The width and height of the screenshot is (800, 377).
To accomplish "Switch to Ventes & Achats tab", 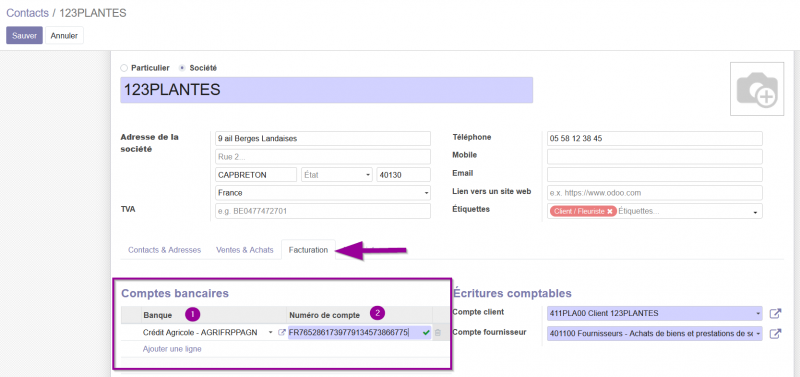I will [x=245, y=250].
